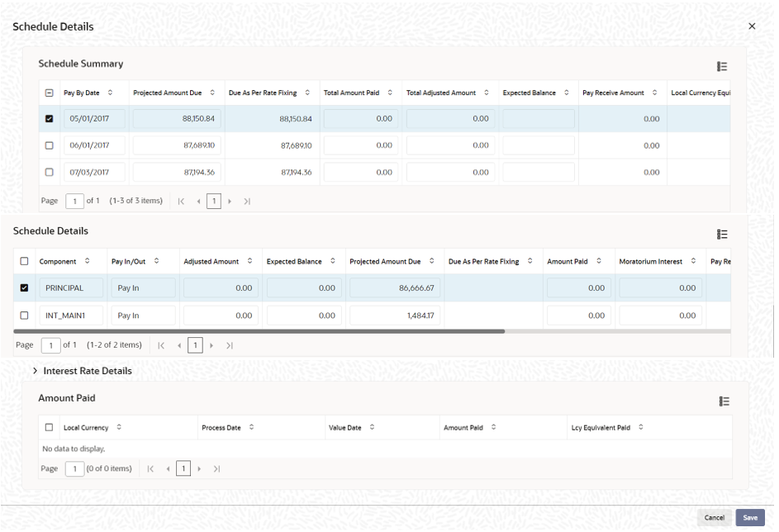Screen dimensions: 779x532
Task: Go to first page in Schedule Summary
Action: (181, 202)
